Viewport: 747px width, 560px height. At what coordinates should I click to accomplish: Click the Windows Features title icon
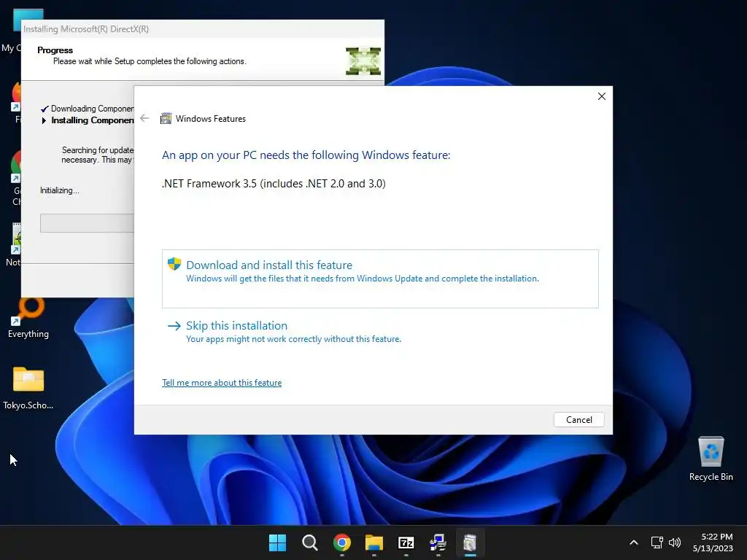[166, 119]
